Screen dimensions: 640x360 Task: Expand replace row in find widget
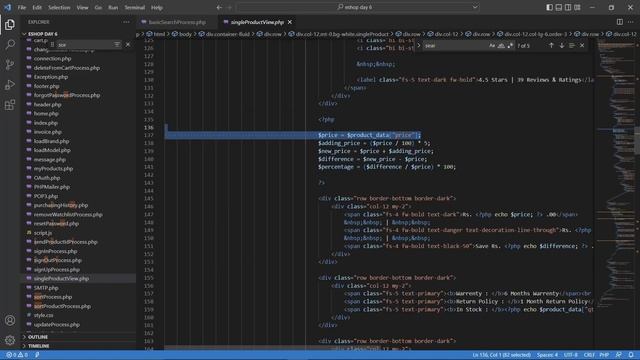(419, 46)
